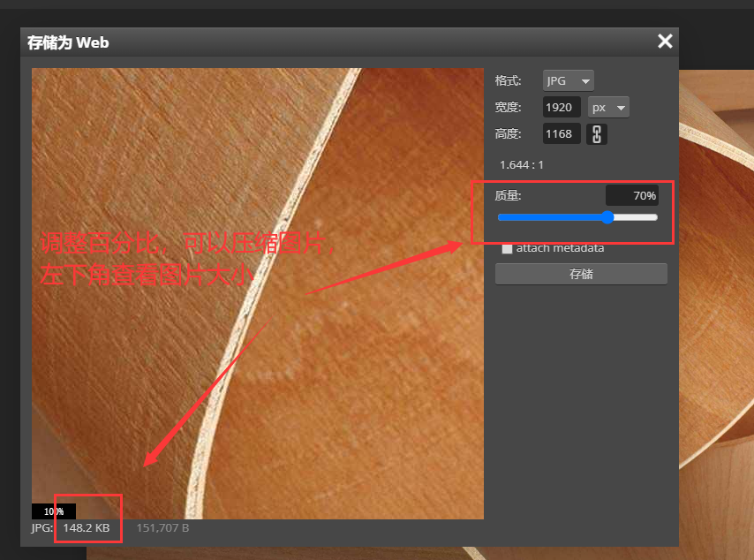Click the 格式 format label

(x=508, y=80)
